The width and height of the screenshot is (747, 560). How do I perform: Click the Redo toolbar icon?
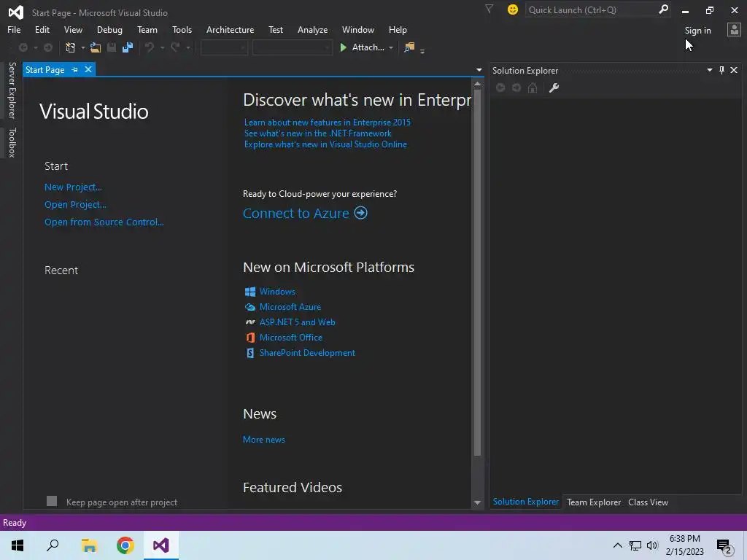pyautogui.click(x=175, y=47)
